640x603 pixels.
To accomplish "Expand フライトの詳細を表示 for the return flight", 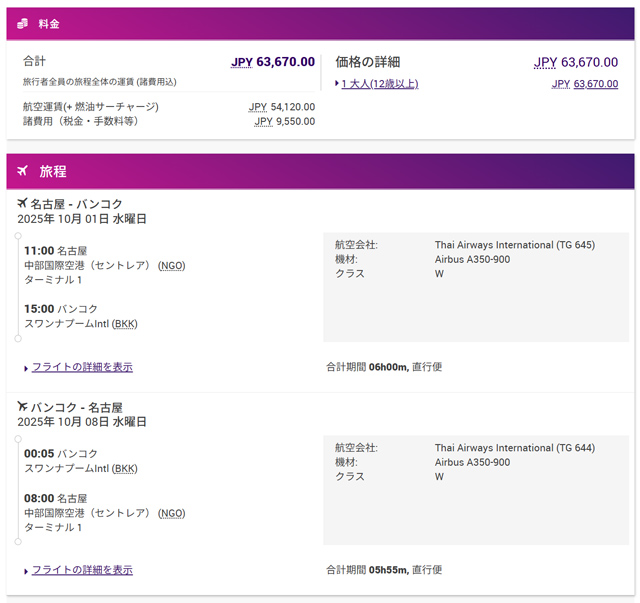I will click(82, 570).
